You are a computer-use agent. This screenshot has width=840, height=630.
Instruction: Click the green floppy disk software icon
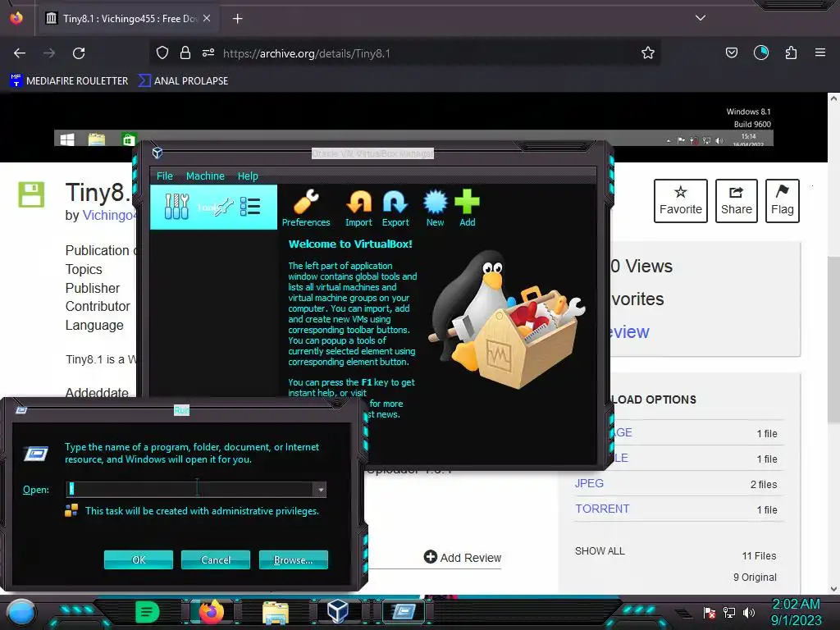click(x=31, y=194)
